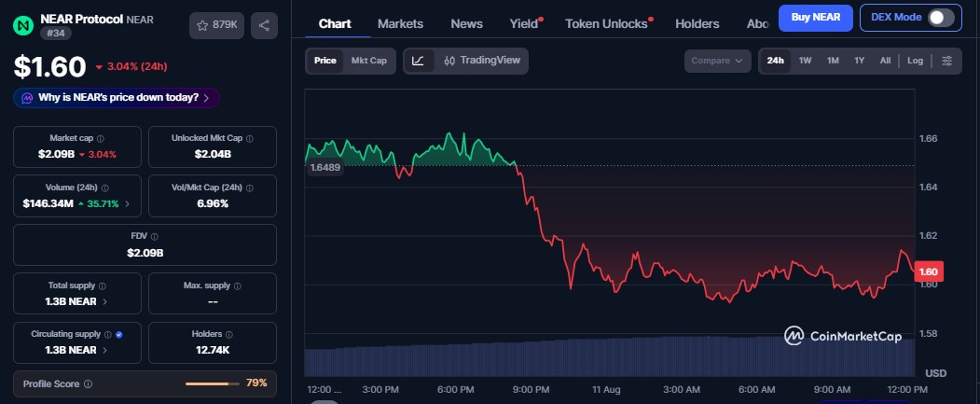980x404 pixels.
Task: Click the $2.04B unlocked market cap value
Action: pyautogui.click(x=213, y=154)
